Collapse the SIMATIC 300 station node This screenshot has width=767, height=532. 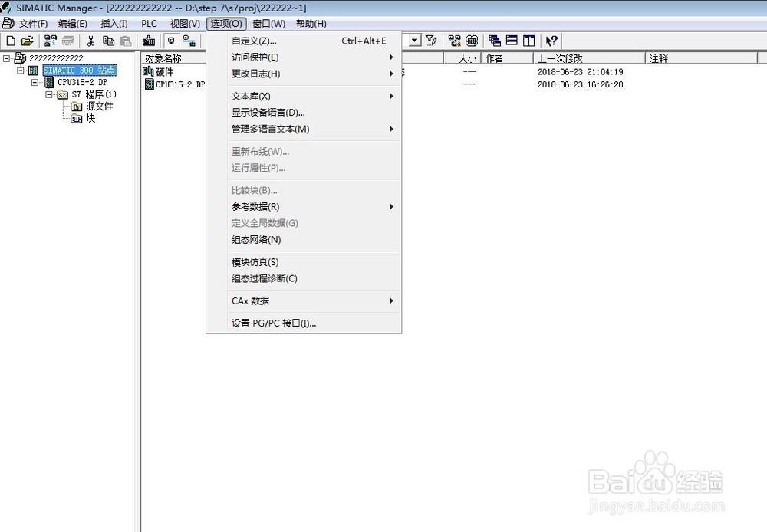[x=21, y=71]
